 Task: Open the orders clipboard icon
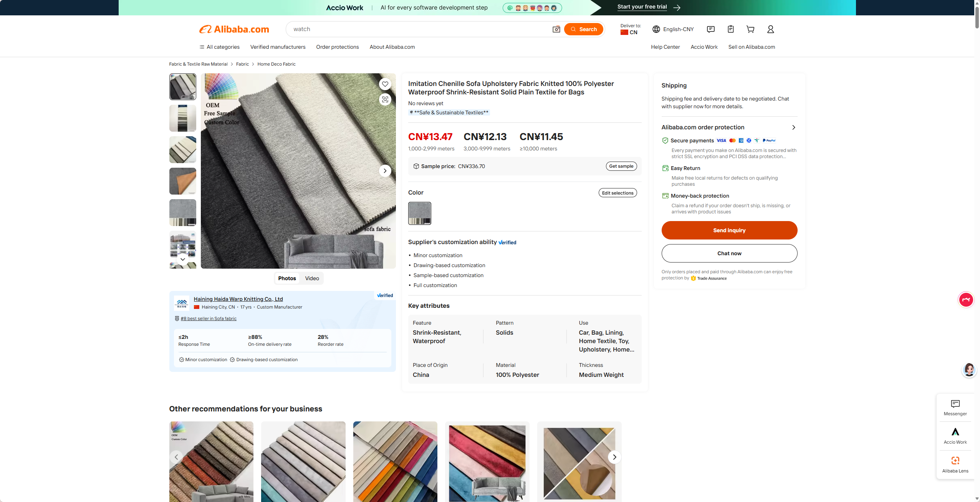[731, 29]
